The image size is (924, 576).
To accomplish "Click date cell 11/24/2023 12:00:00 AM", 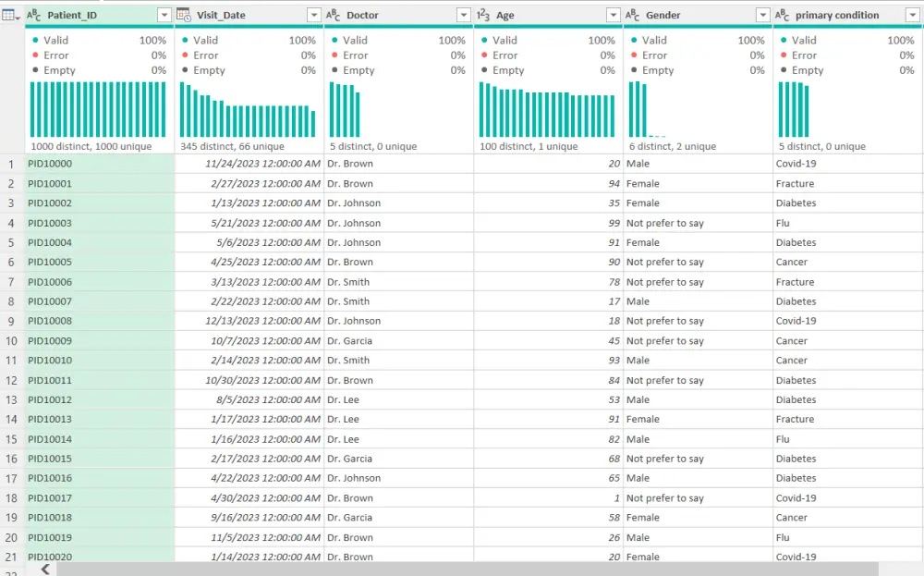I will coord(249,164).
